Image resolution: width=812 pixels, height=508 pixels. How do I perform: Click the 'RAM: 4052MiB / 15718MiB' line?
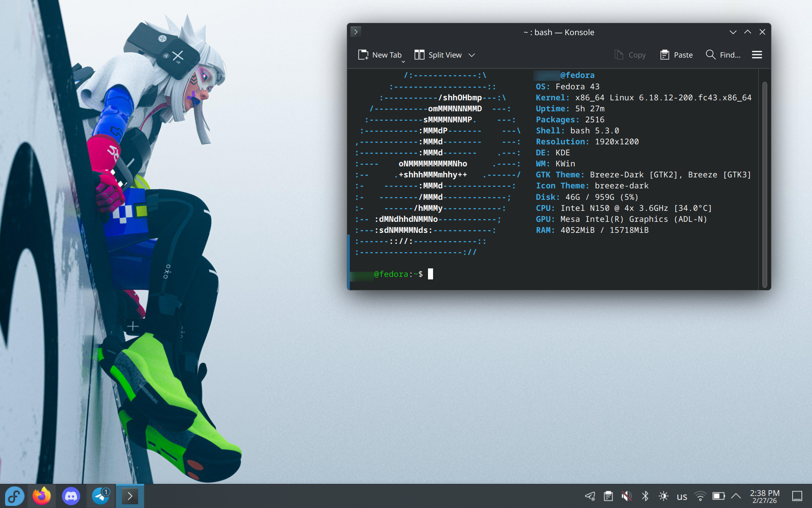pos(592,230)
